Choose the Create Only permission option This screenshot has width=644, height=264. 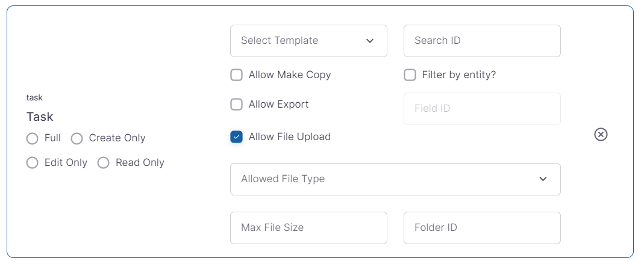[77, 139]
